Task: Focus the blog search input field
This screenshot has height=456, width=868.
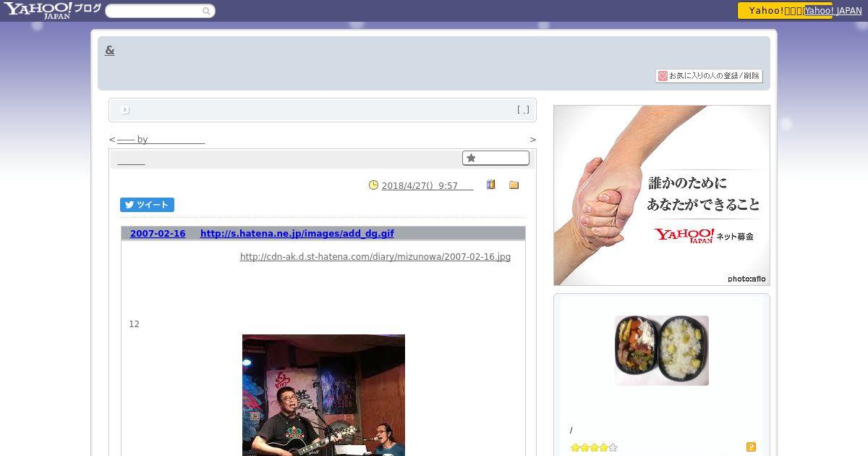Action: (x=153, y=11)
